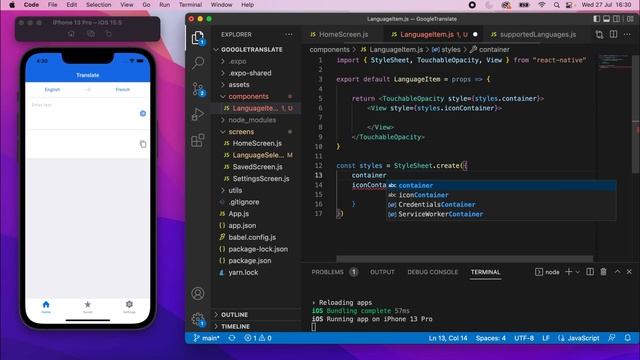Select CredentialsContainer autocomplete suggestion
Viewport: 640px width, 360px height.
tap(501, 204)
